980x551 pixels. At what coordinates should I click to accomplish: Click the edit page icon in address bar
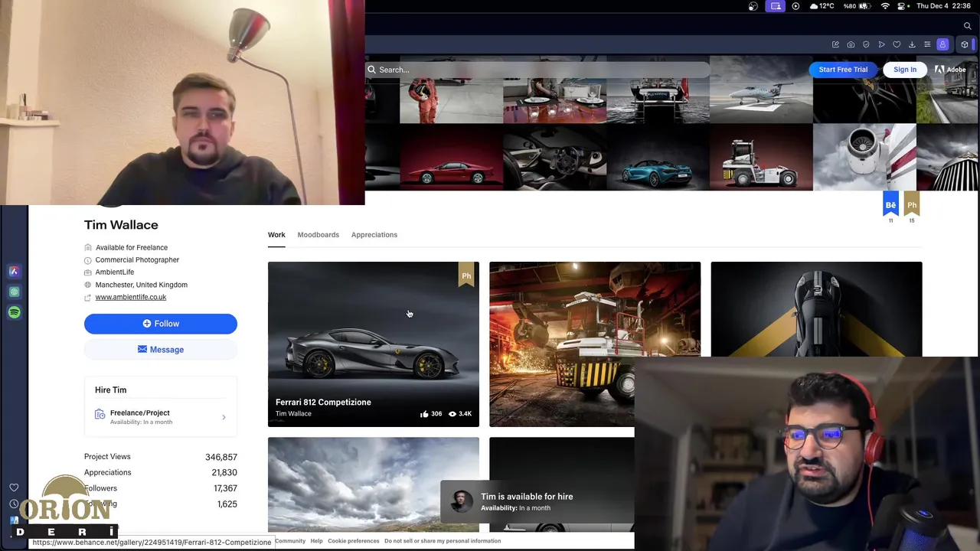point(835,44)
